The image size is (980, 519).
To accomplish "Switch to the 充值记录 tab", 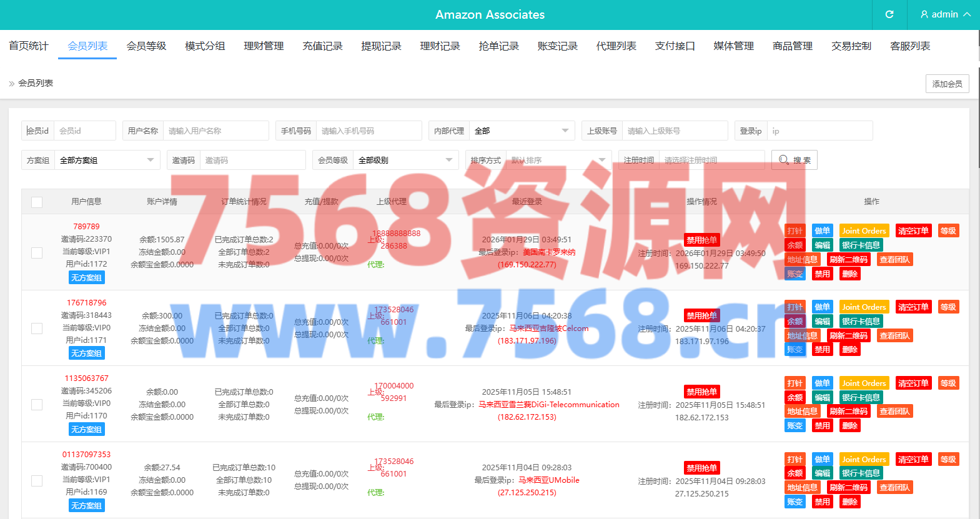I will tap(322, 46).
